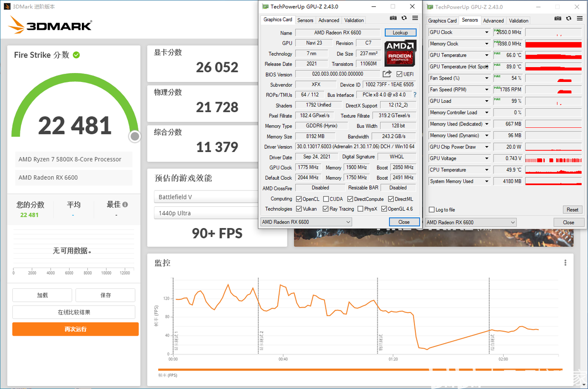Click the 3DMark logo
Screen dimensions: 588x389
[50, 25]
